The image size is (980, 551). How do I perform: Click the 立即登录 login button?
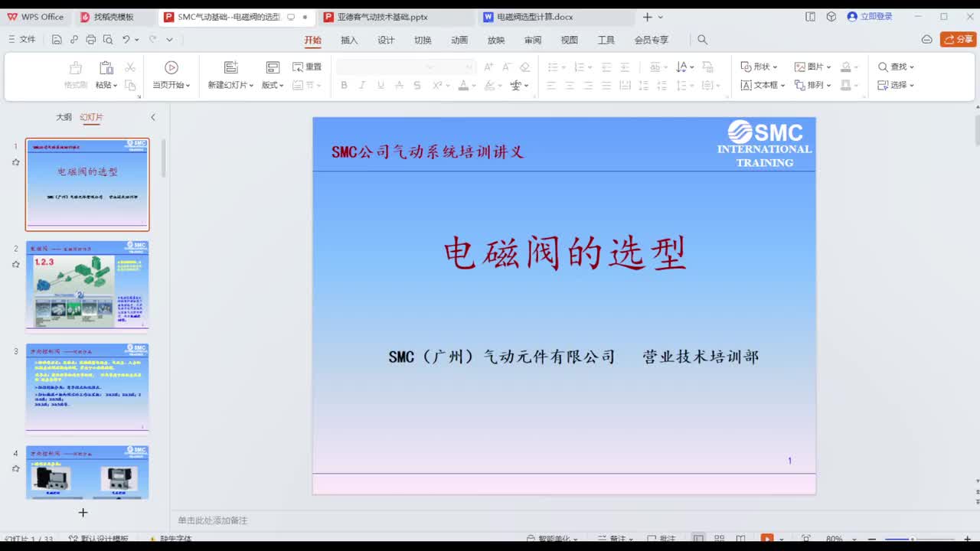[870, 16]
